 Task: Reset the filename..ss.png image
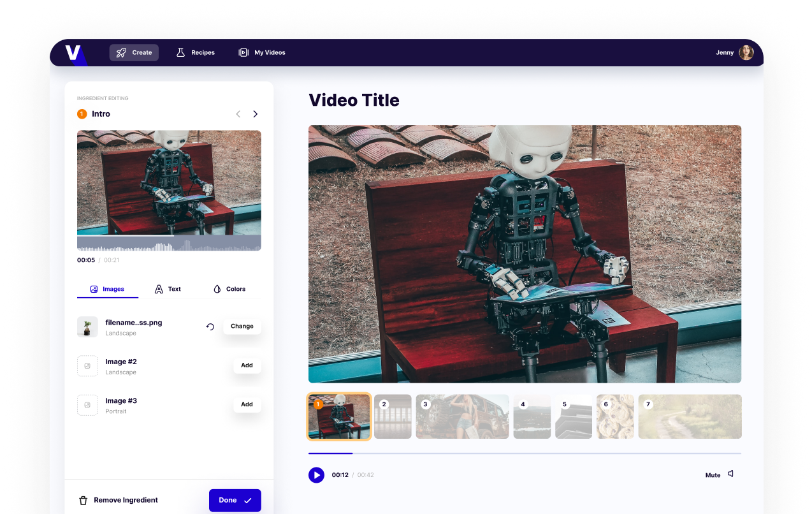point(210,327)
